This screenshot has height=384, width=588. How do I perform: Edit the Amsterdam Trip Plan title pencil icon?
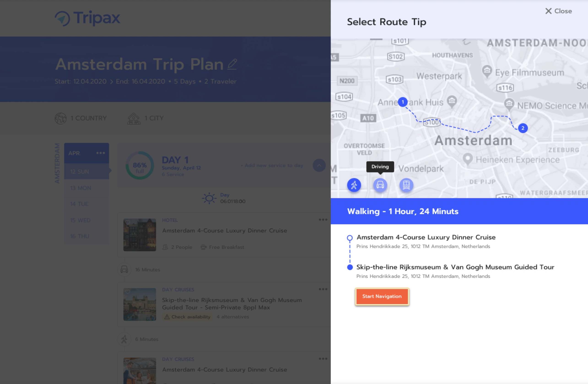click(232, 64)
